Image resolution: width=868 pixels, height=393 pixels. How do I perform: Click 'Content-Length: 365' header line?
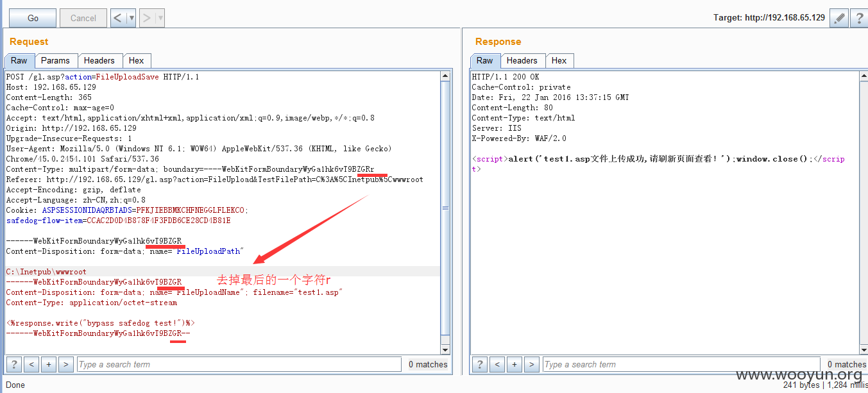[49, 97]
